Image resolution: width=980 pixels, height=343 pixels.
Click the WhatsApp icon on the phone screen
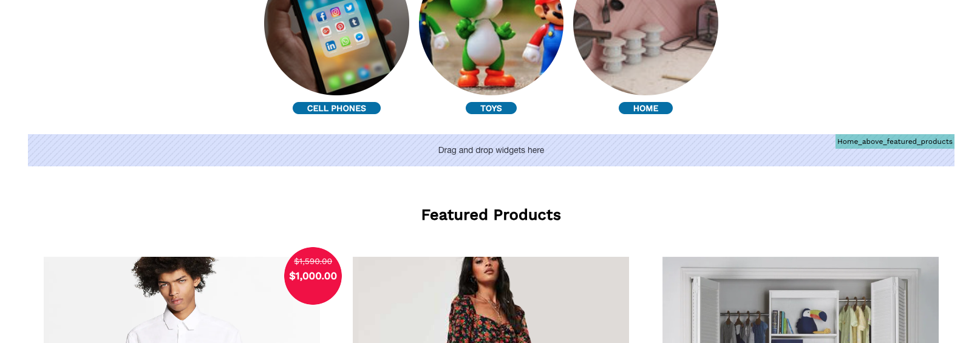(345, 41)
